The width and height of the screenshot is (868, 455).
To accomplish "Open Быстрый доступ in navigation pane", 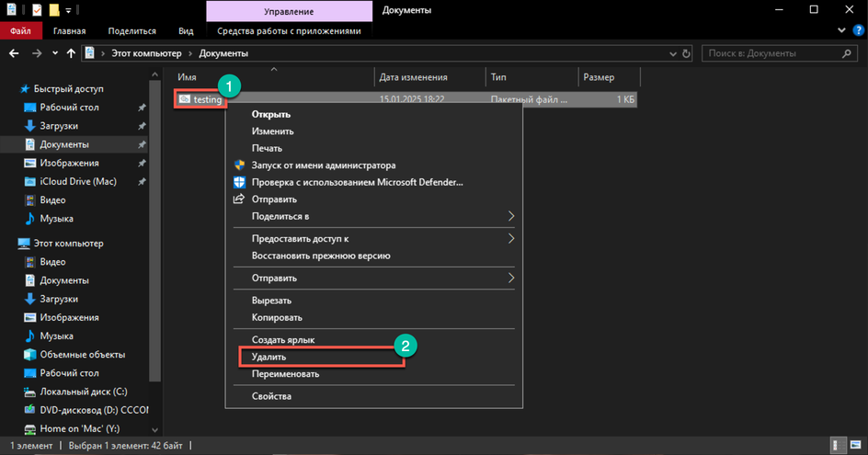I will tap(68, 88).
